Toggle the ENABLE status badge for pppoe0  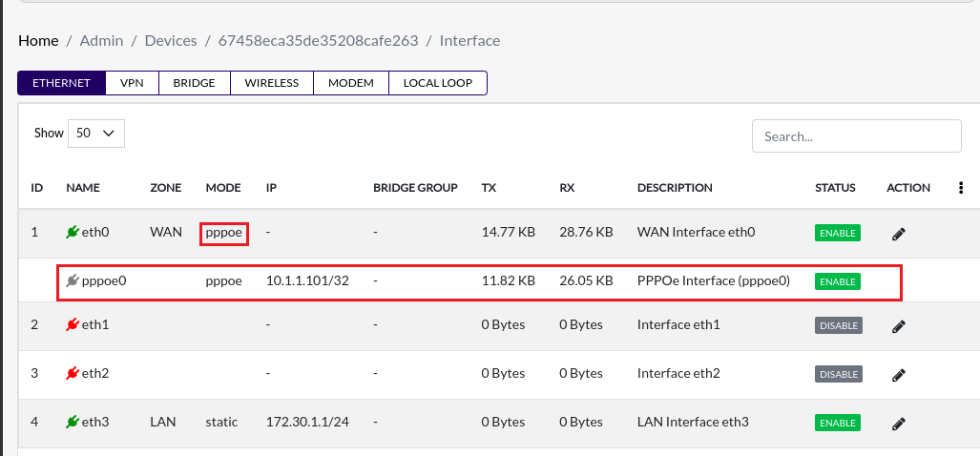(x=838, y=281)
